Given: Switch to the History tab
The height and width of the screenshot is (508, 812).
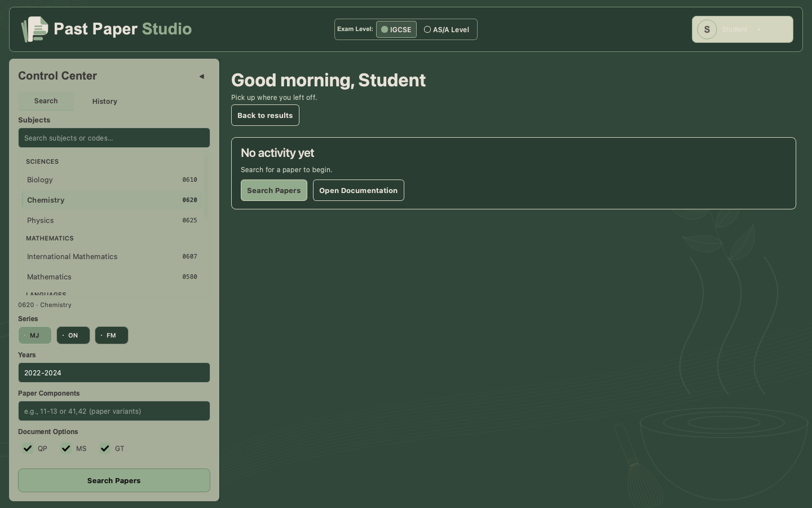Looking at the screenshot, I should point(105,102).
